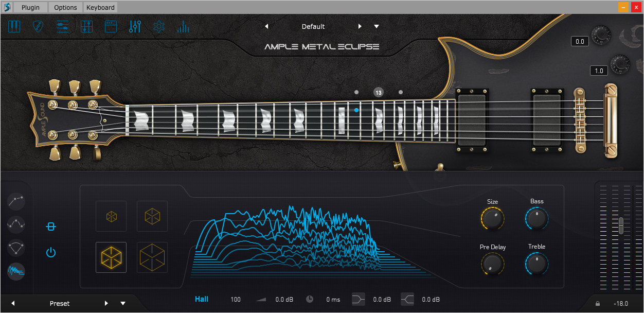Image resolution: width=644 pixels, height=313 pixels.
Task: Click the level ramp icon before 0.0 dB
Action: [x=262, y=299]
